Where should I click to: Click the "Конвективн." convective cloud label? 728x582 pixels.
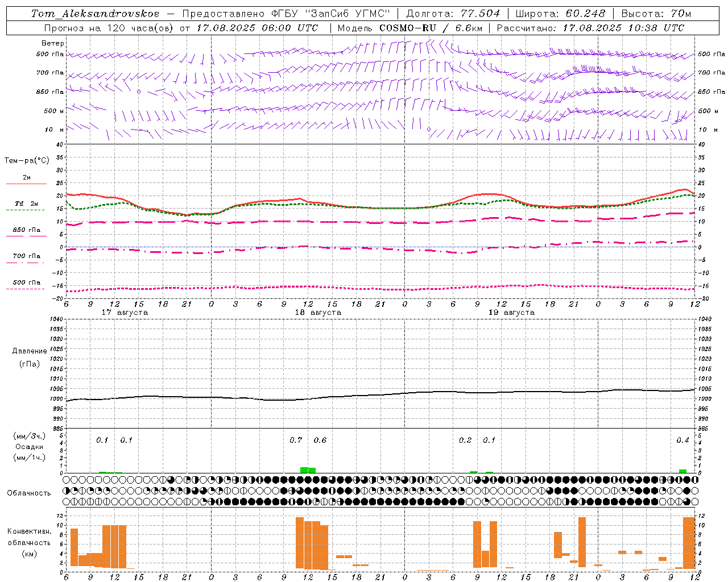click(x=29, y=531)
